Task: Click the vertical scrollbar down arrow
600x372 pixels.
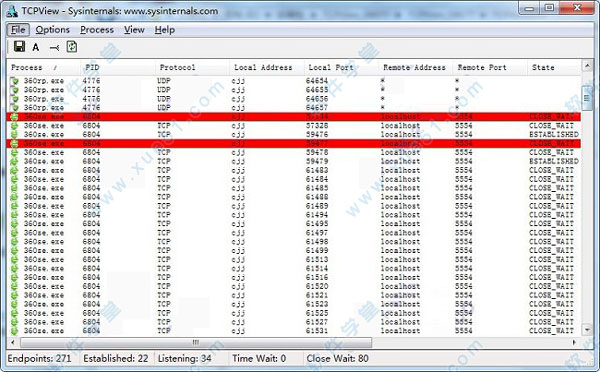Action: (587, 329)
